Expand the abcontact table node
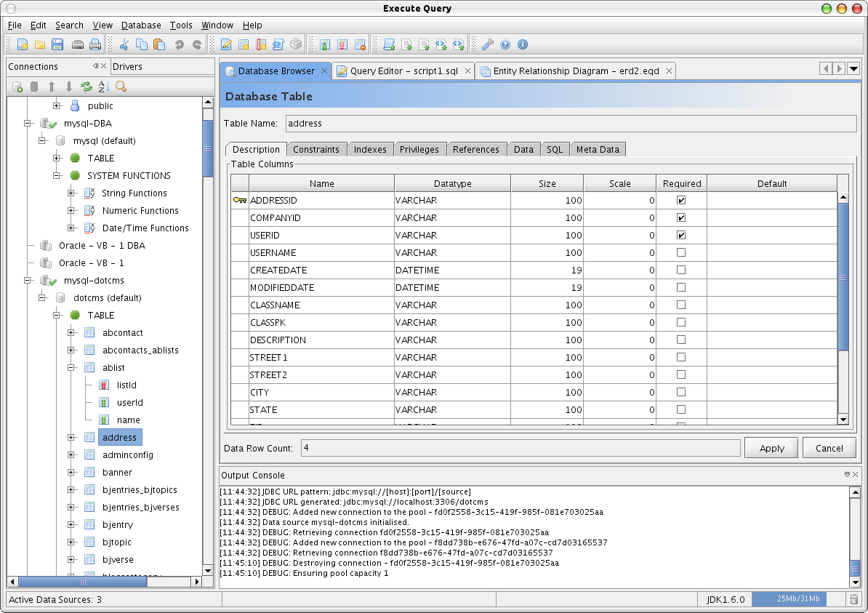 pos(71,333)
